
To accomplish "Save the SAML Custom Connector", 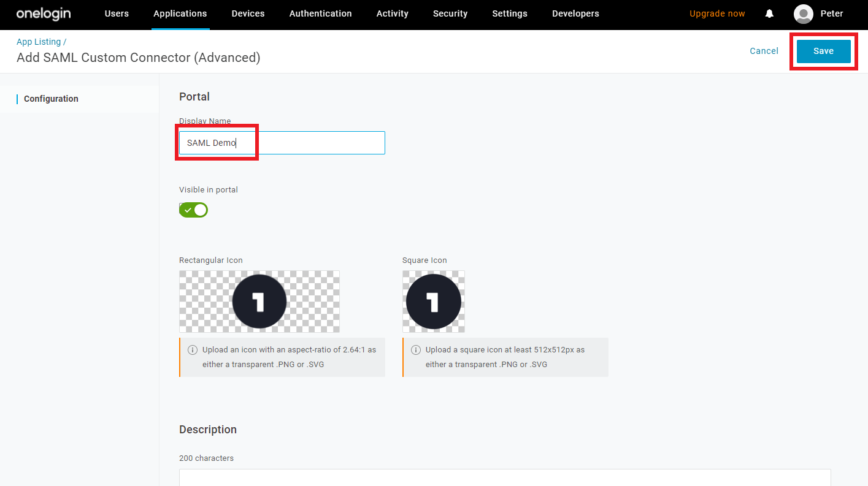I will 823,51.
